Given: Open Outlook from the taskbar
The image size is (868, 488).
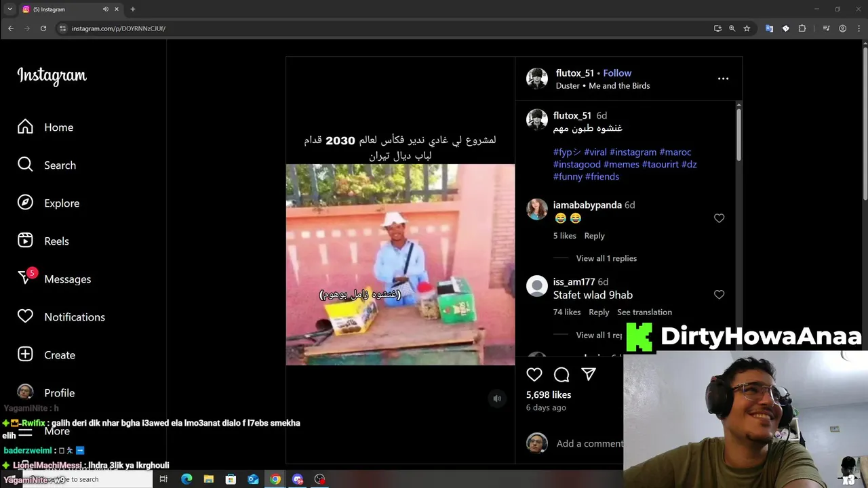Looking at the screenshot, I should 253,479.
